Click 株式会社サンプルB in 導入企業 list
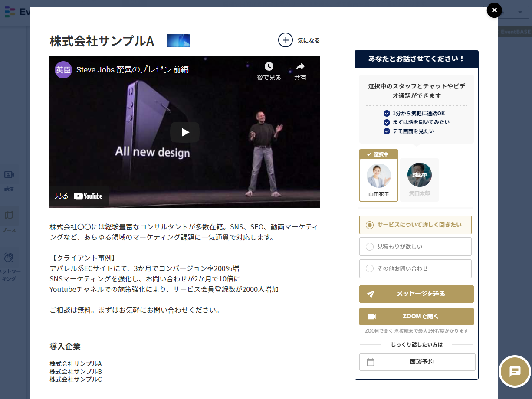This screenshot has height=399, width=532. pos(76,371)
